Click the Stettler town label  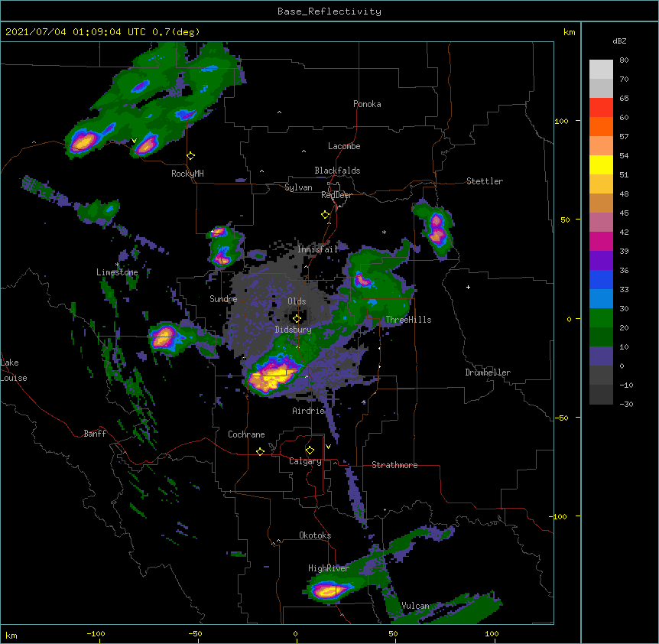click(484, 181)
